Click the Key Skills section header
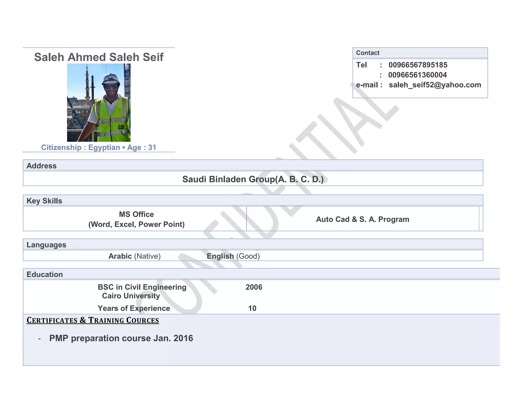Viewport: 532px width, 411px height. [44, 201]
